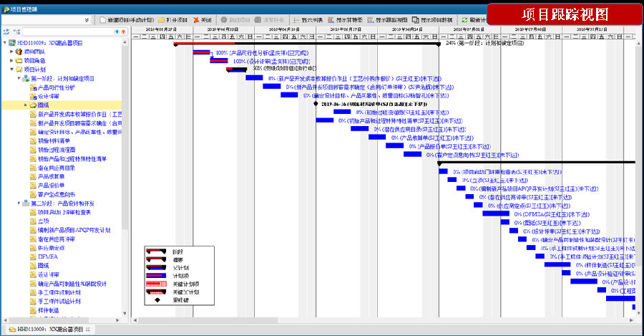Viewport: 644px width, 336px height.
Task: Switch to the HHD110009 bottom tab
Action: 49,330
